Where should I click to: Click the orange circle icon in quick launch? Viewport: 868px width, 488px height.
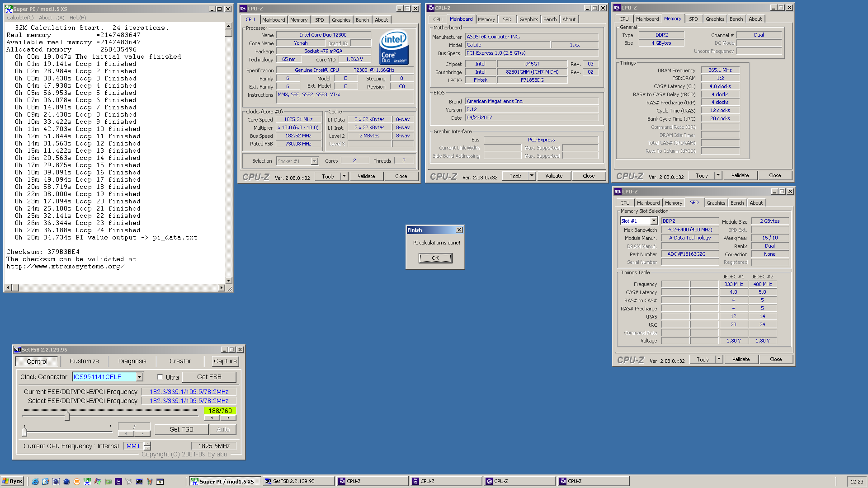[x=76, y=482]
